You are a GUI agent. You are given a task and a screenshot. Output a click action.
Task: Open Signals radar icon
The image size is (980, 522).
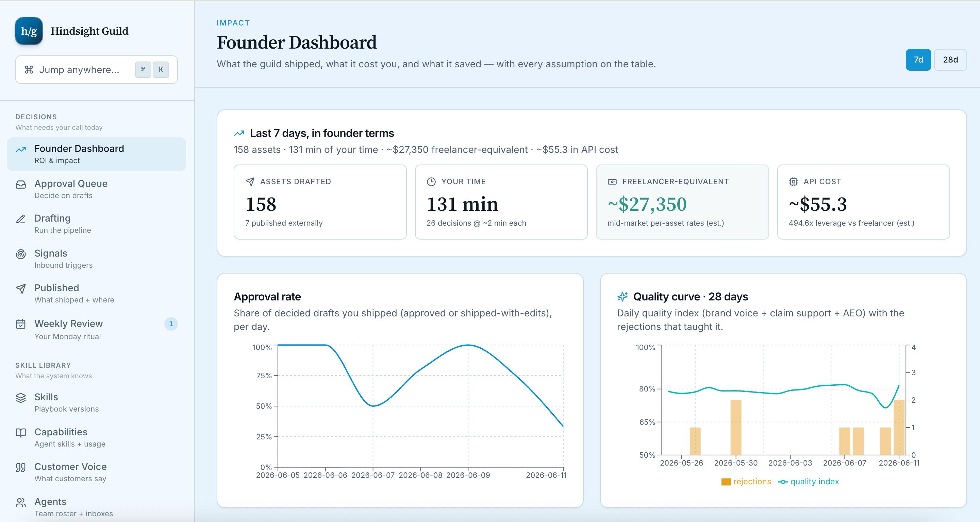21,254
